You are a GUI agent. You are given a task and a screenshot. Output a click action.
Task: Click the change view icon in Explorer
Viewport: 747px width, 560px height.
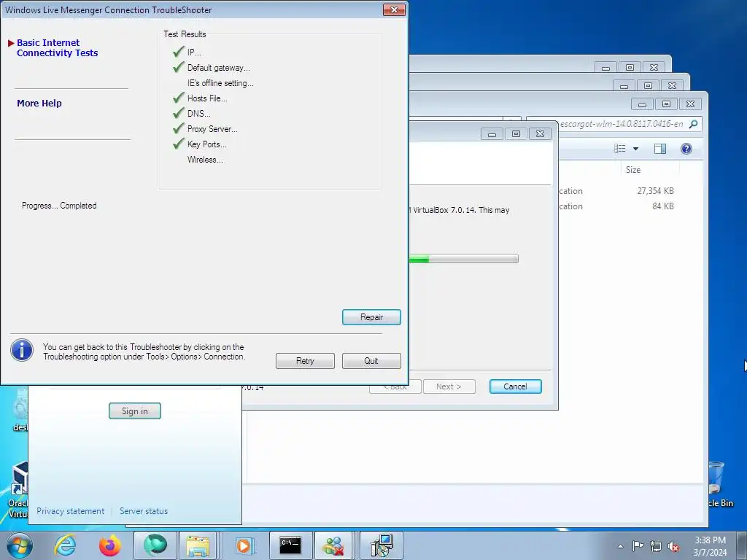point(619,149)
